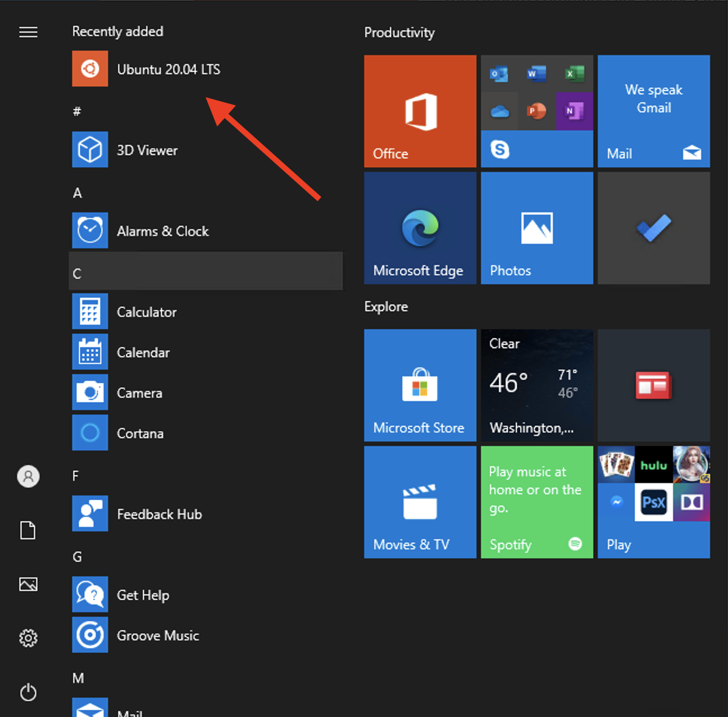Open the red News tile
The height and width of the screenshot is (717, 728).
click(x=654, y=385)
